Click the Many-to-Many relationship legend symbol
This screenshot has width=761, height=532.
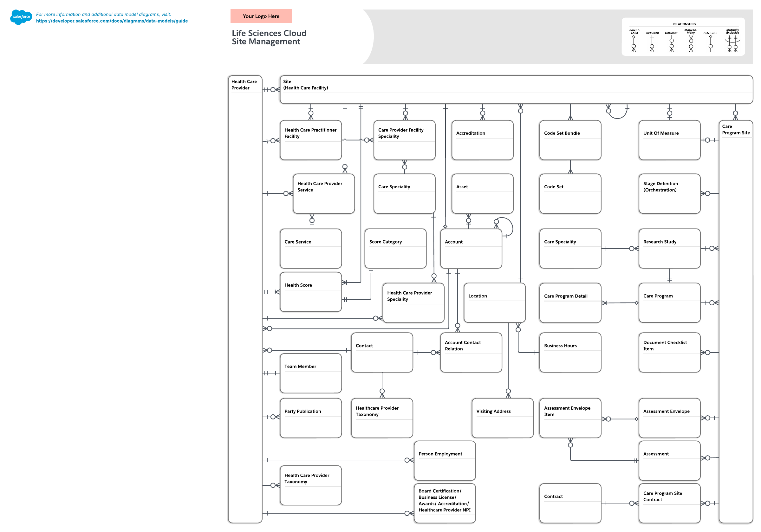click(691, 43)
